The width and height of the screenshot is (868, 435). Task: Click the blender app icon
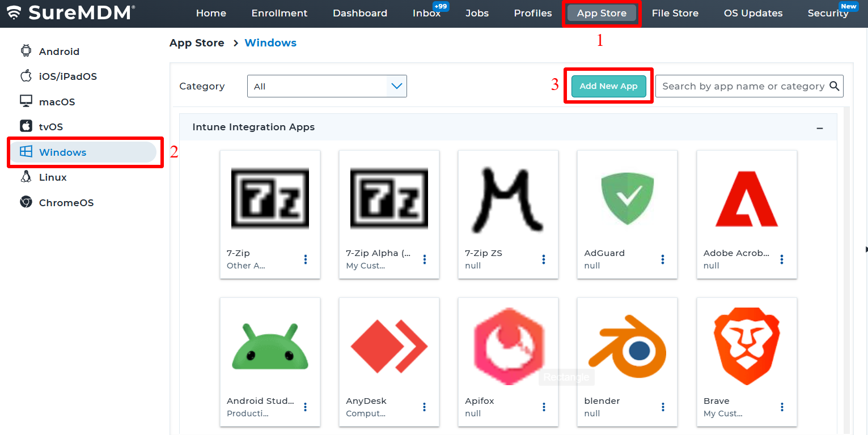click(627, 346)
